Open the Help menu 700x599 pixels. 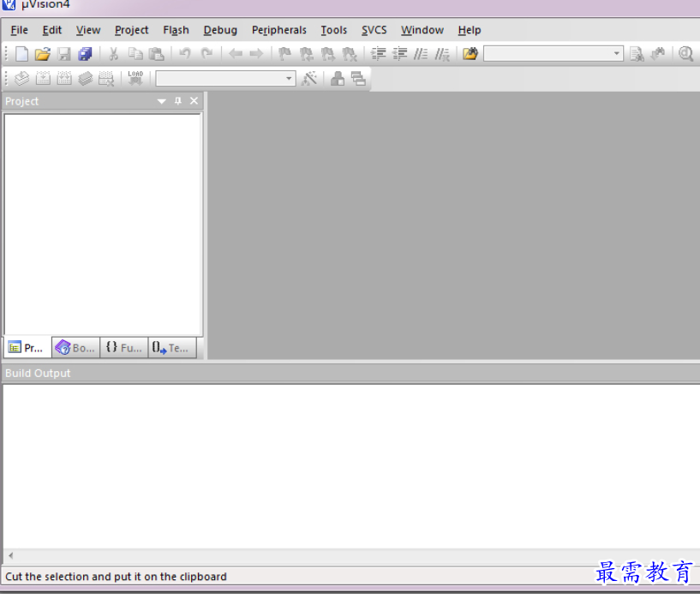click(x=470, y=30)
